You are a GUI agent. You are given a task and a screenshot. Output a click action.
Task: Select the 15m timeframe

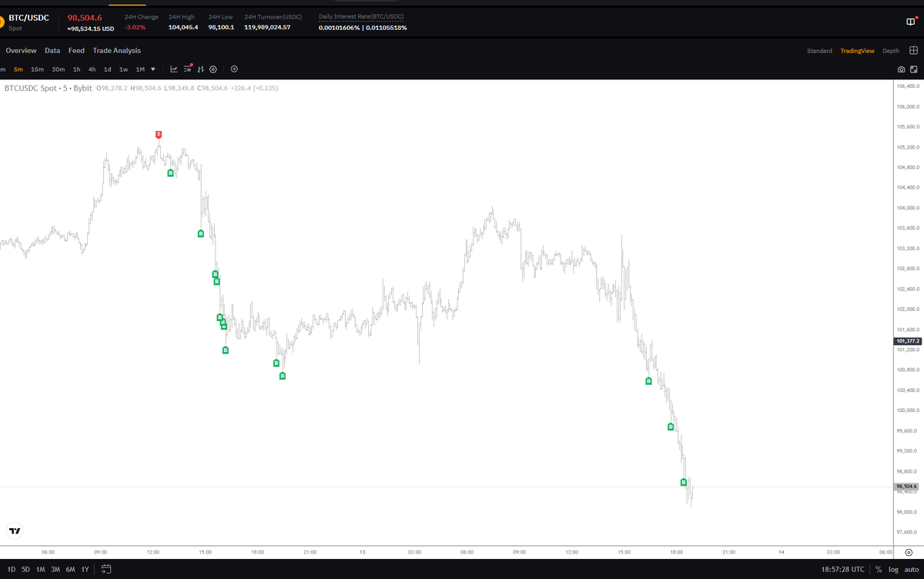point(37,69)
